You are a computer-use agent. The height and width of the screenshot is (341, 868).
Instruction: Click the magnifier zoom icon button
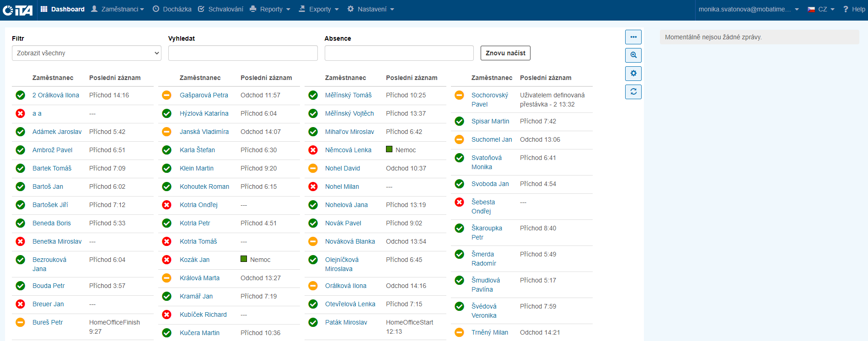coord(633,55)
